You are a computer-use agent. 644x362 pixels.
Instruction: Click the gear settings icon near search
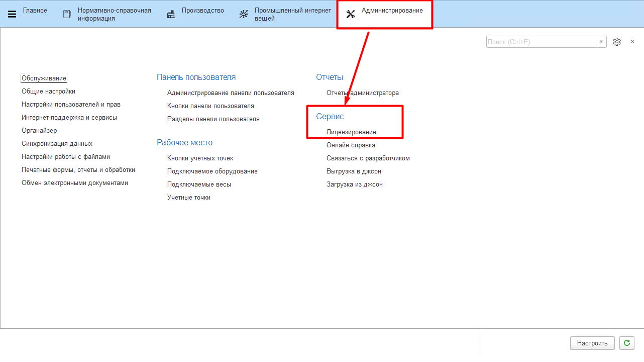(x=617, y=42)
